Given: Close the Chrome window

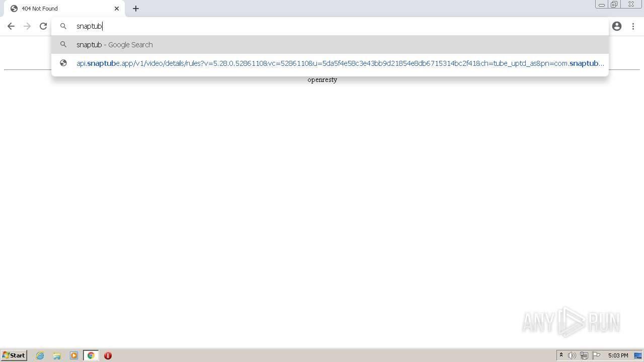Looking at the screenshot, I should tap(631, 5).
